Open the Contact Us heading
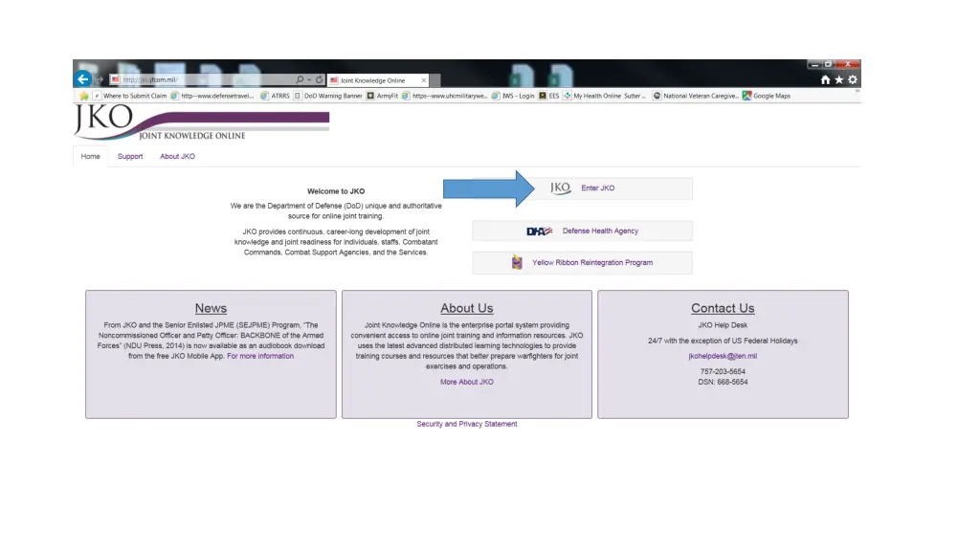980x551 pixels. coord(723,308)
